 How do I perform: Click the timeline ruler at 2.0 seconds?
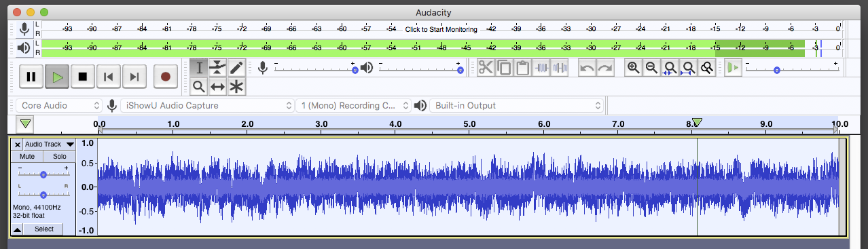coord(247,124)
